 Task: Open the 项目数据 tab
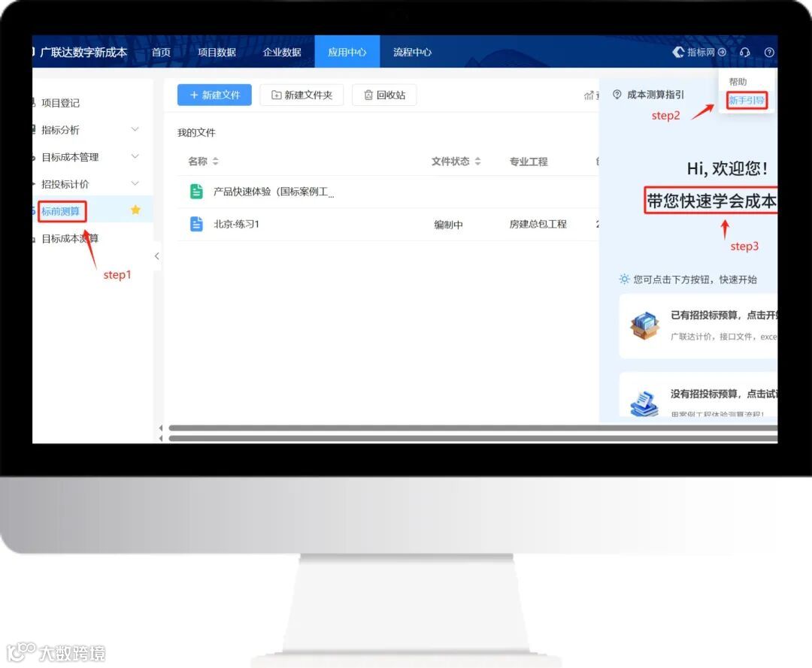pyautogui.click(x=217, y=53)
